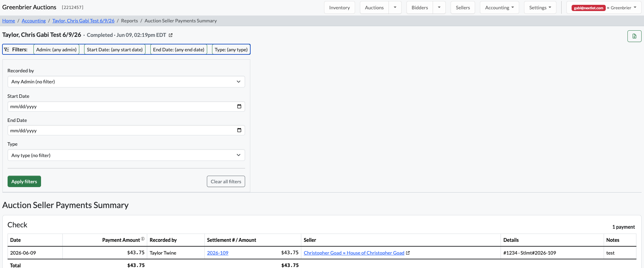The height and width of the screenshot is (268, 644).
Task: Open the Accounting menu in navbar
Action: (x=499, y=8)
